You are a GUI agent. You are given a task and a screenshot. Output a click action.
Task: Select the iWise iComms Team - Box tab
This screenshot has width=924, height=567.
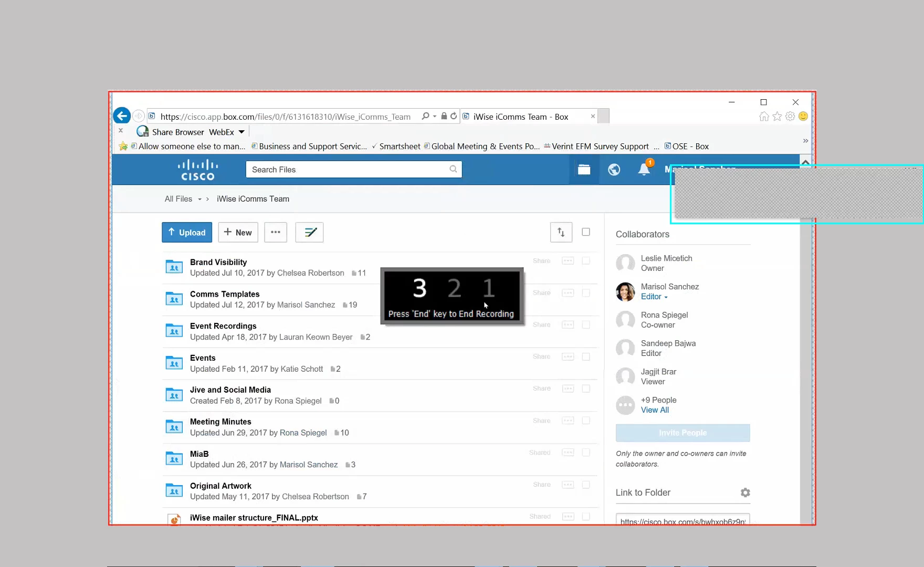coord(529,117)
